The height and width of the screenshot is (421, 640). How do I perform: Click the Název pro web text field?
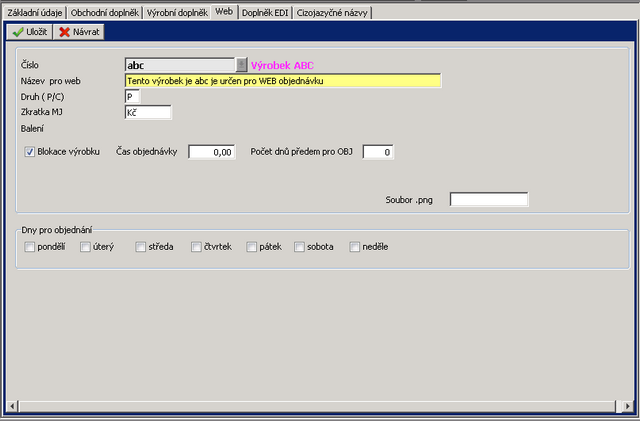282,80
